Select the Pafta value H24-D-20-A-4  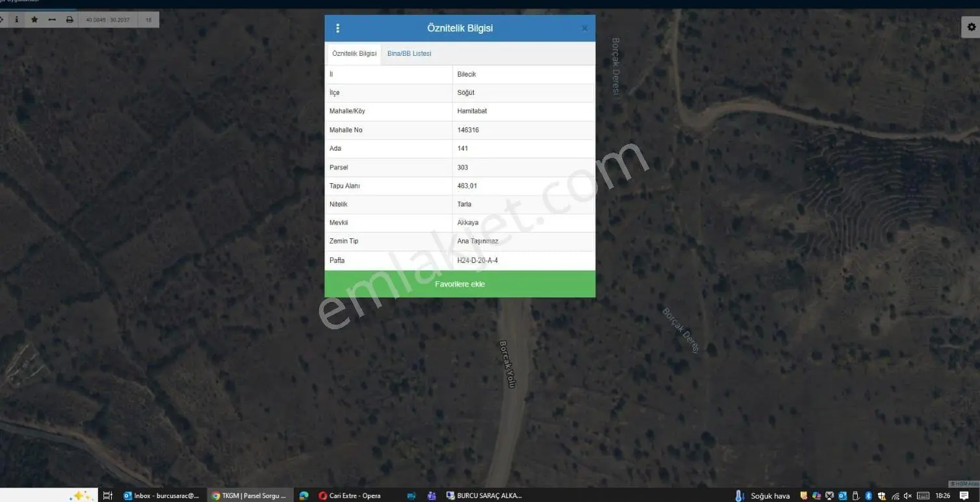[478, 260]
